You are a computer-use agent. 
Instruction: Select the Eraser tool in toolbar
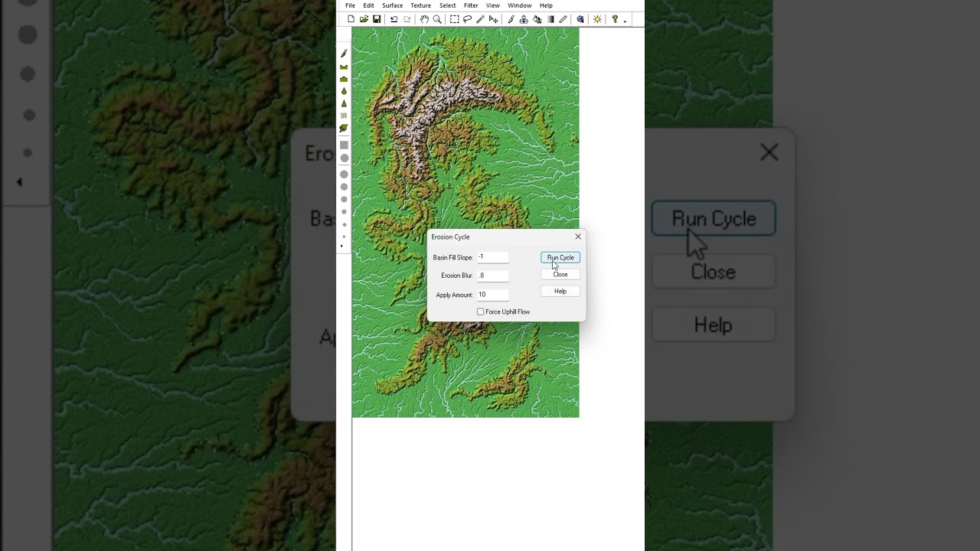(x=563, y=19)
